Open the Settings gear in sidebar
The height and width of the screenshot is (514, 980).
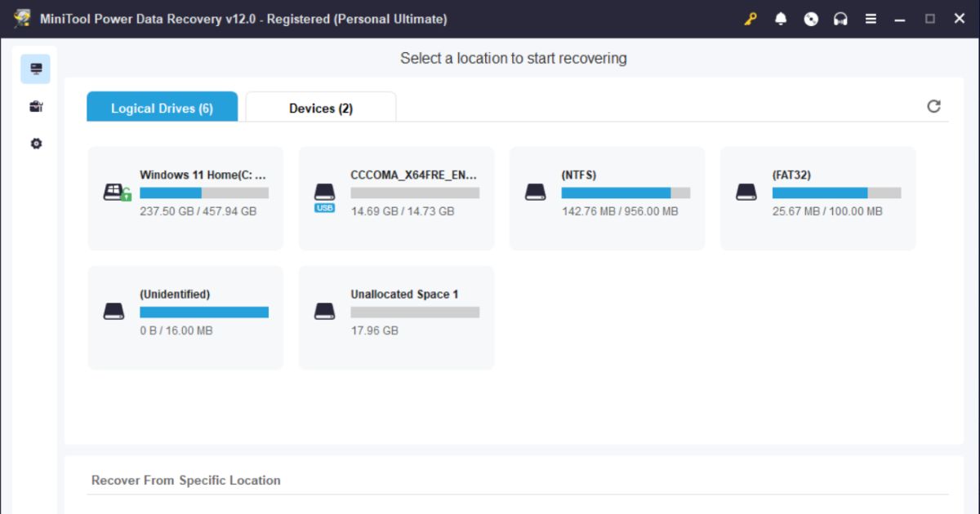tap(36, 144)
